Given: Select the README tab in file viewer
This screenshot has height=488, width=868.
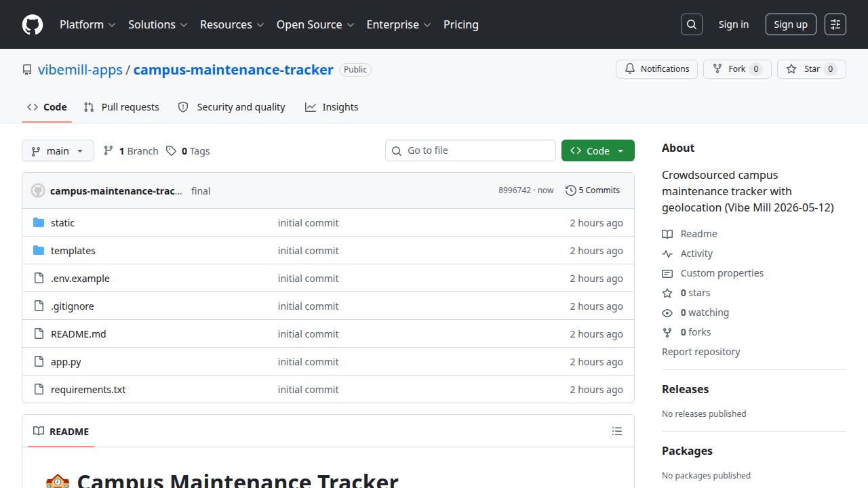Looking at the screenshot, I should pyautogui.click(x=61, y=431).
